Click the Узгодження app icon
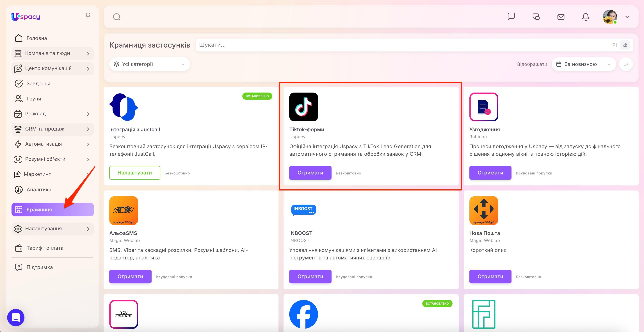 484,107
